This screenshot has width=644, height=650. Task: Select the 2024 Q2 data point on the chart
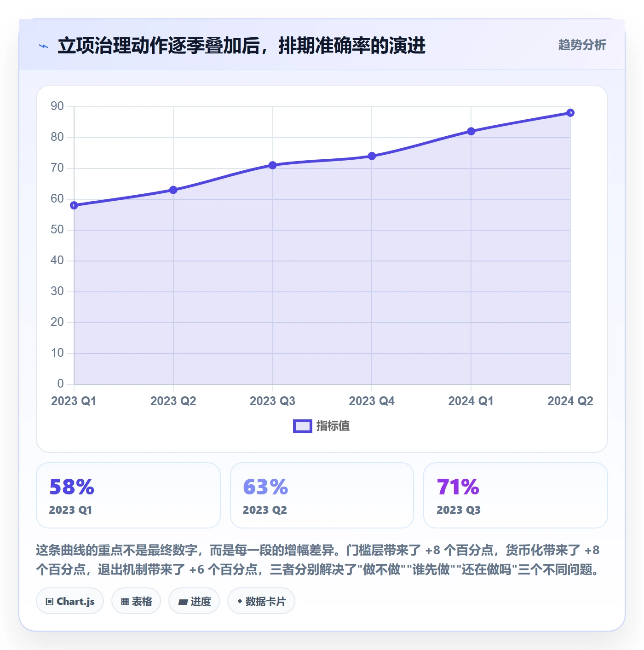tap(570, 113)
